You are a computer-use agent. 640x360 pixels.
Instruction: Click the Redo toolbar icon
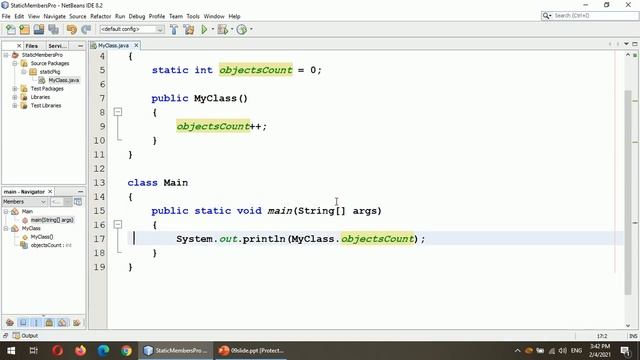coord(86,29)
